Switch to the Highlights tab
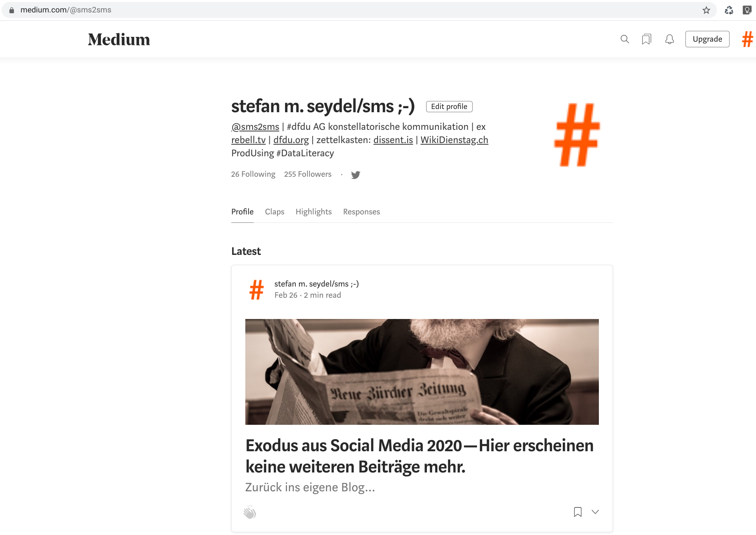 pos(313,212)
